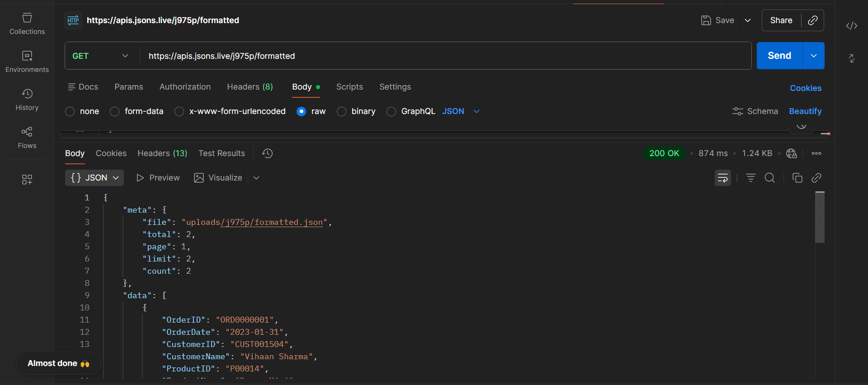Switch to the Params tab

(129, 87)
